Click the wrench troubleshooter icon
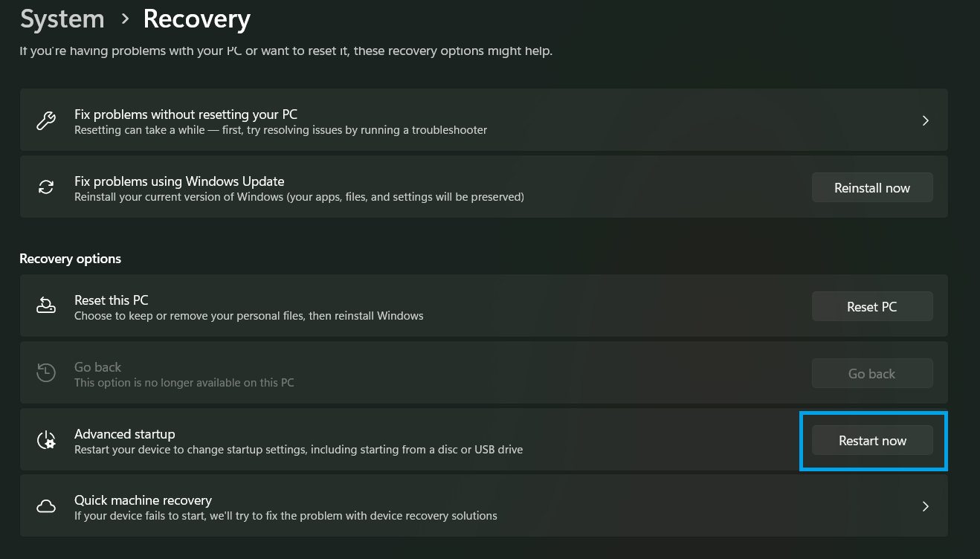This screenshot has width=980, height=559. 46,121
